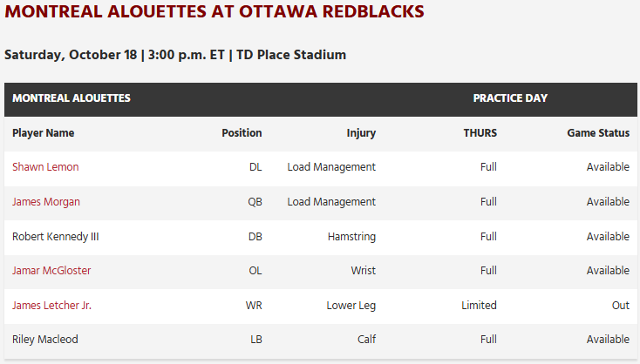Click Jamar McGloster player name

[x=51, y=271]
